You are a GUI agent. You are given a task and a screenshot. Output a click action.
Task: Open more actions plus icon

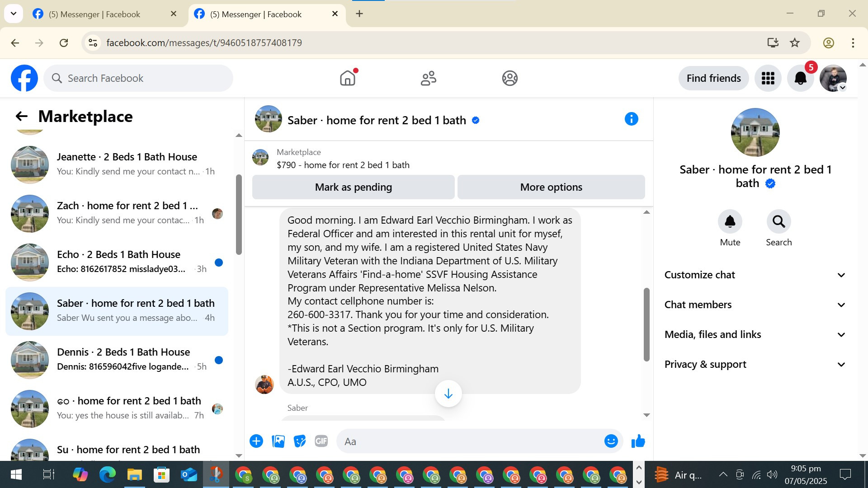(256, 441)
